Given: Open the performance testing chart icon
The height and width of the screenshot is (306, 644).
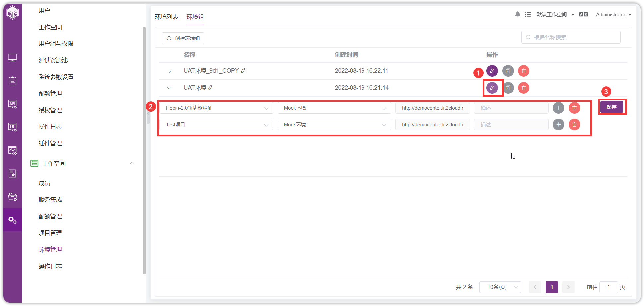Looking at the screenshot, I should (13, 150).
